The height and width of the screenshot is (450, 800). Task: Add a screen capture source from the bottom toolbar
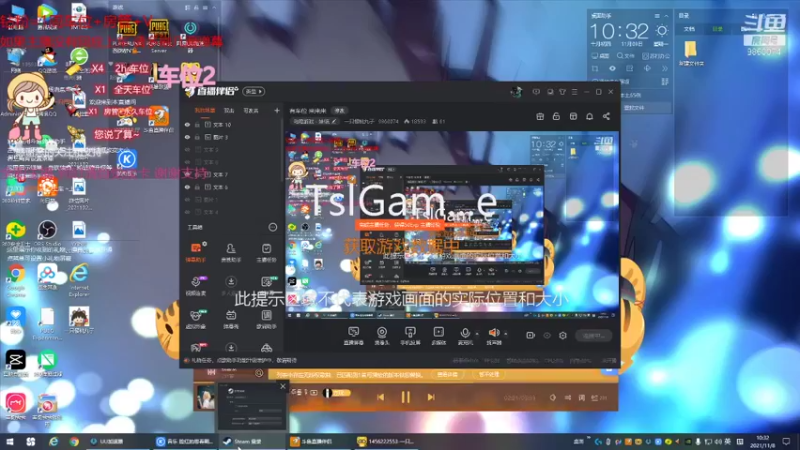pyautogui.click(x=353, y=336)
